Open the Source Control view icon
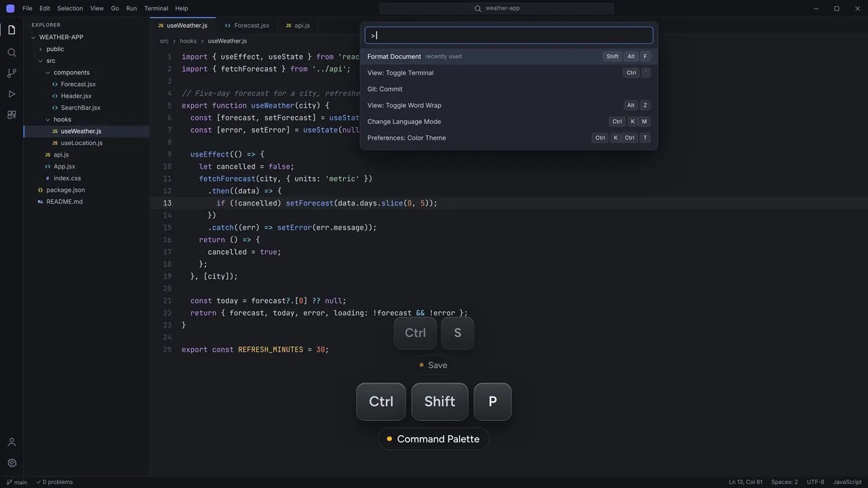This screenshot has height=488, width=868. [12, 73]
